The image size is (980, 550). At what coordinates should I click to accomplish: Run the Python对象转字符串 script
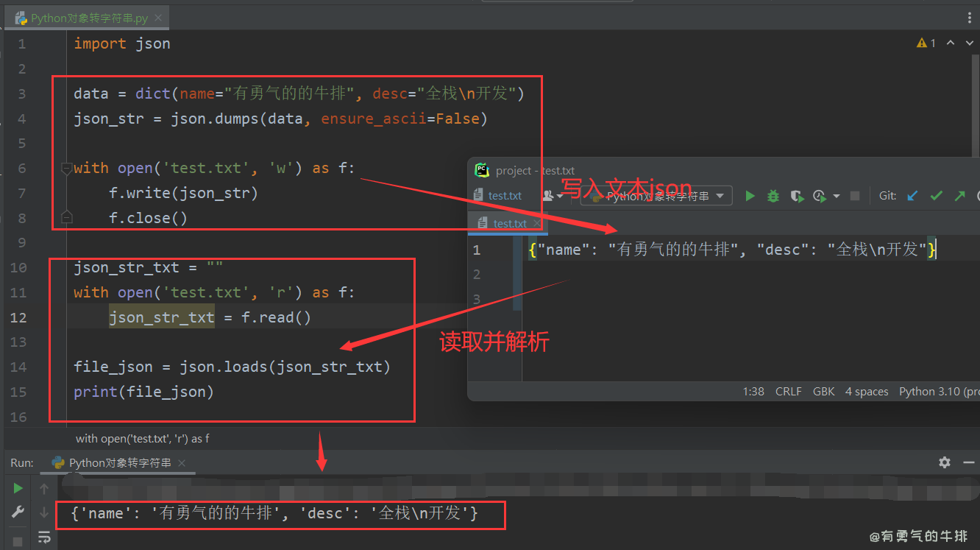(x=750, y=195)
